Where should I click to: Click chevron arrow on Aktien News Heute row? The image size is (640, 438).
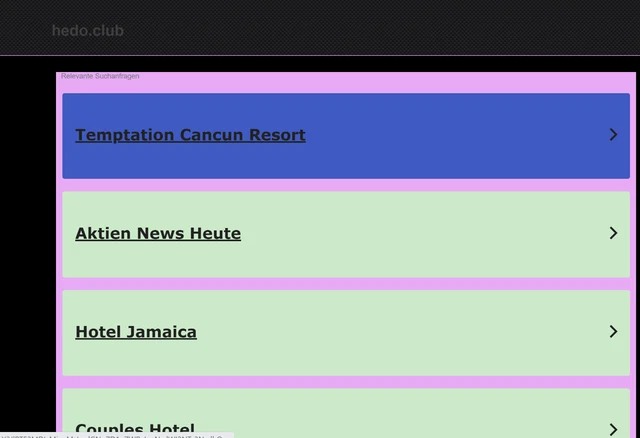pyautogui.click(x=613, y=233)
